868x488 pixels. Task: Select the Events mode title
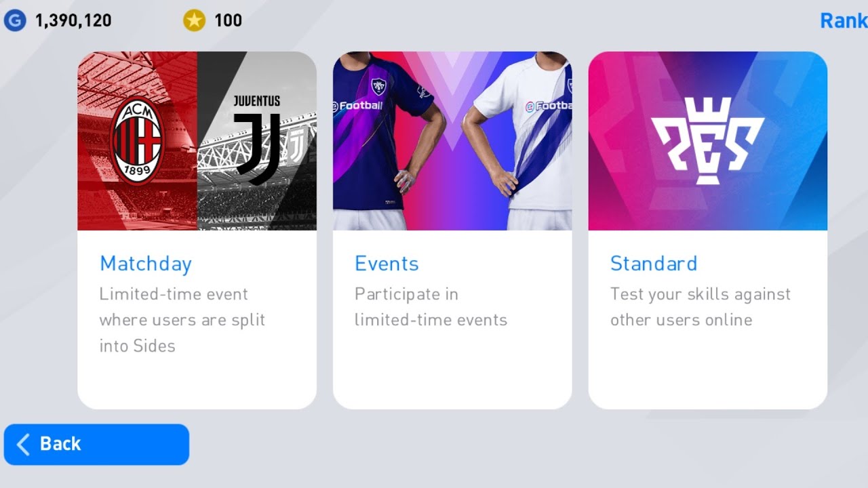point(387,264)
